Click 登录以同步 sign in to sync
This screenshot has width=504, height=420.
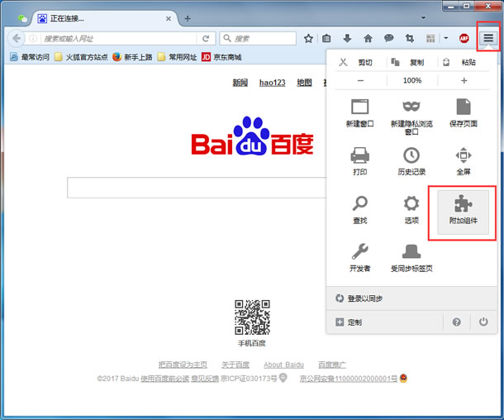pos(411,298)
